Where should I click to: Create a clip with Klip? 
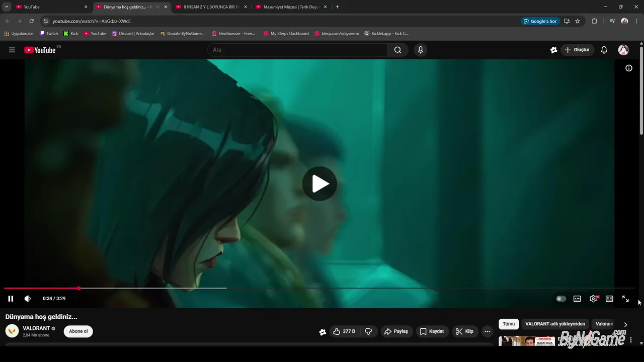tap(464, 331)
